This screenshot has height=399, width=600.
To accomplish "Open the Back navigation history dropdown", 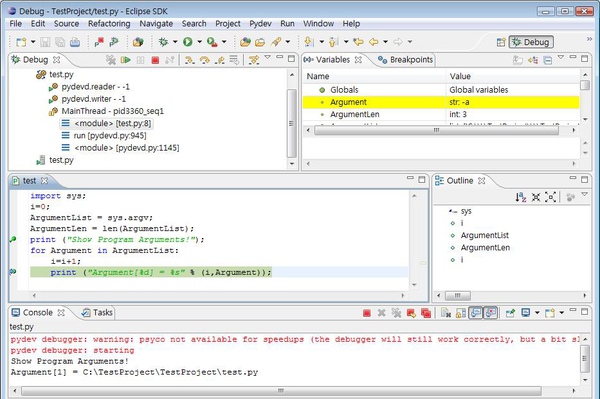I will click(x=385, y=42).
